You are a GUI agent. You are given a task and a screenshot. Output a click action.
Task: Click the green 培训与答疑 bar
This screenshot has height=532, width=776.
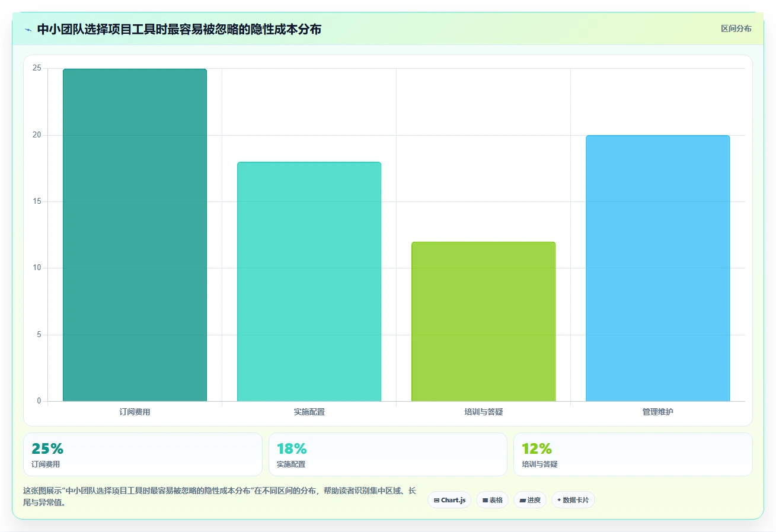click(483, 322)
